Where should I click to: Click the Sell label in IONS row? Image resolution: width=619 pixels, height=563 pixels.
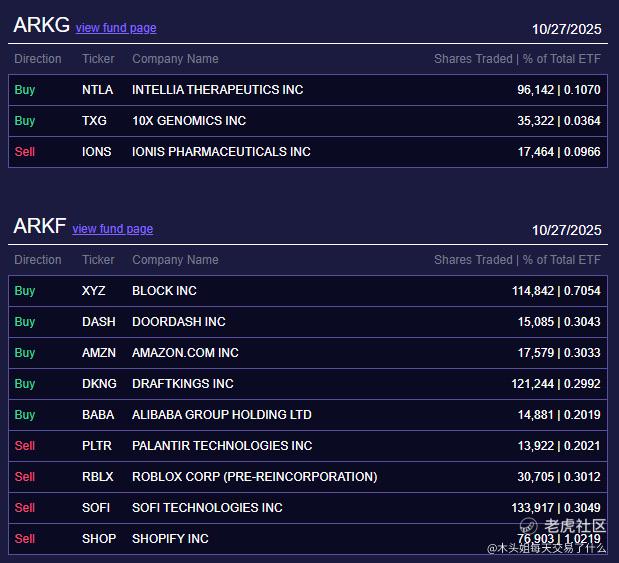pos(25,152)
